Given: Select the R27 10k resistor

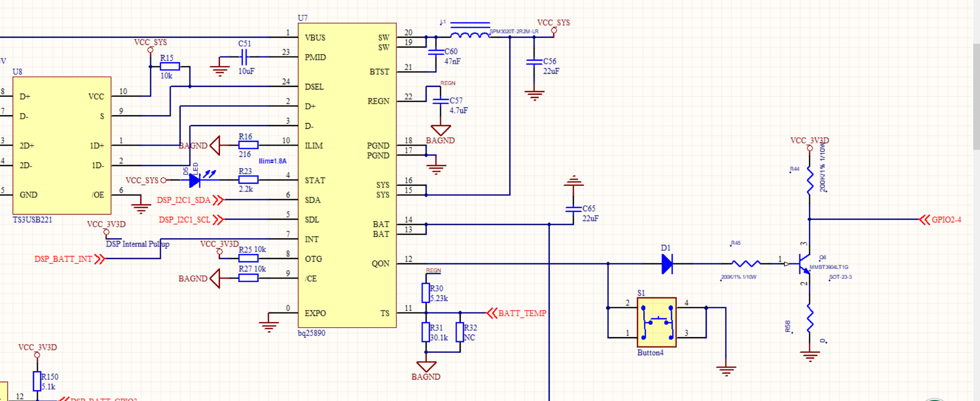Looking at the screenshot, I should (248, 279).
